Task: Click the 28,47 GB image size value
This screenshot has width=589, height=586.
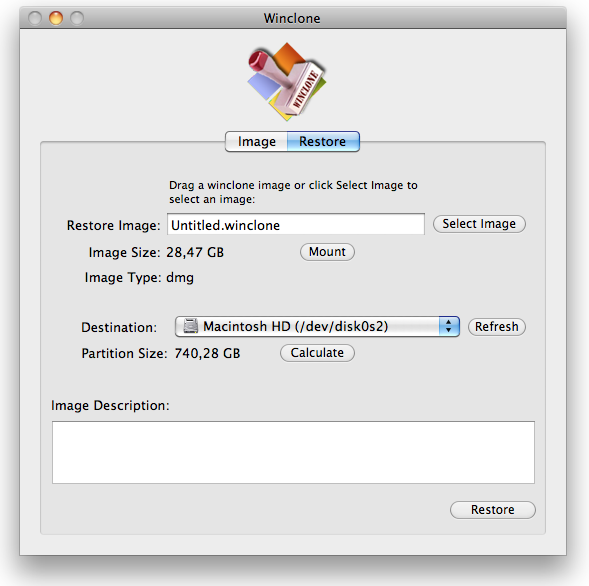Action: (x=195, y=252)
